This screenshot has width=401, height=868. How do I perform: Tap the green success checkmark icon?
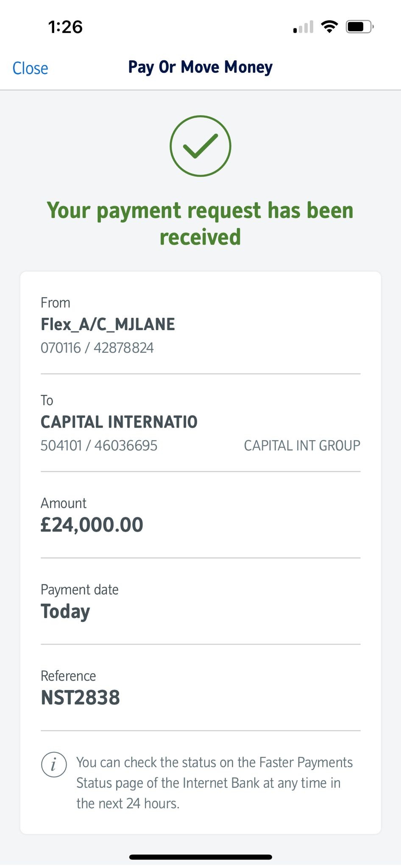200,146
